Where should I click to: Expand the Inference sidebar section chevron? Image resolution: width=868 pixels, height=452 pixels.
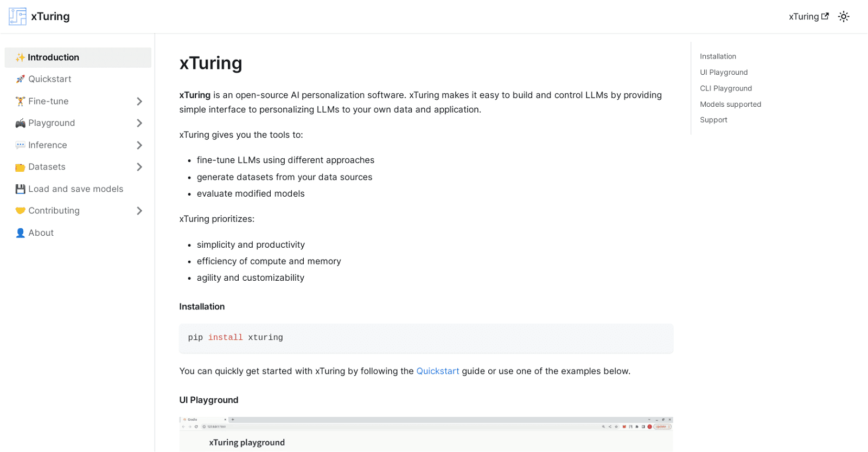coord(139,145)
